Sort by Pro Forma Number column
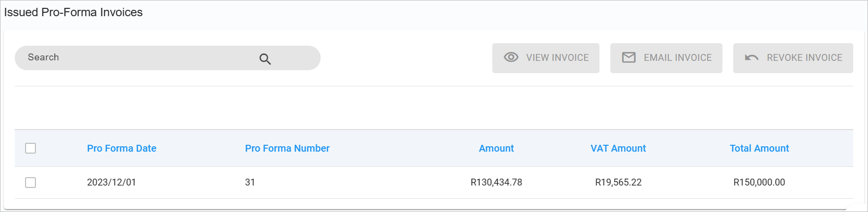868x212 pixels. tap(287, 148)
